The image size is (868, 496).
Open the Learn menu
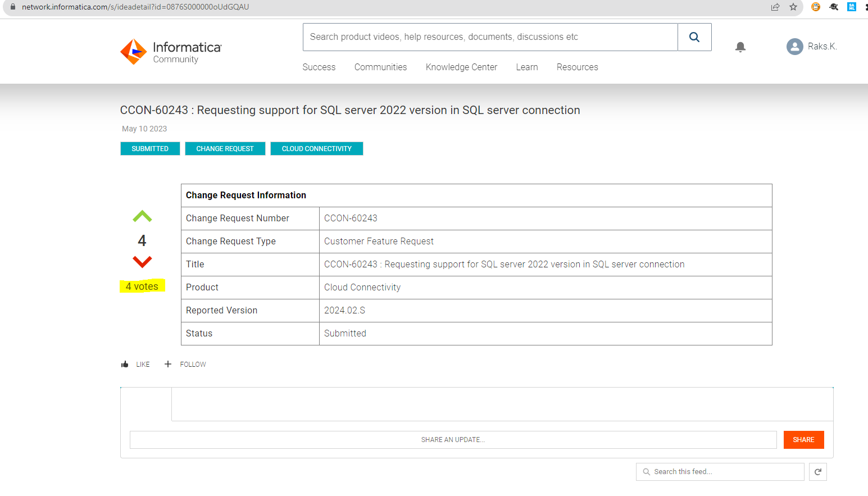527,67
